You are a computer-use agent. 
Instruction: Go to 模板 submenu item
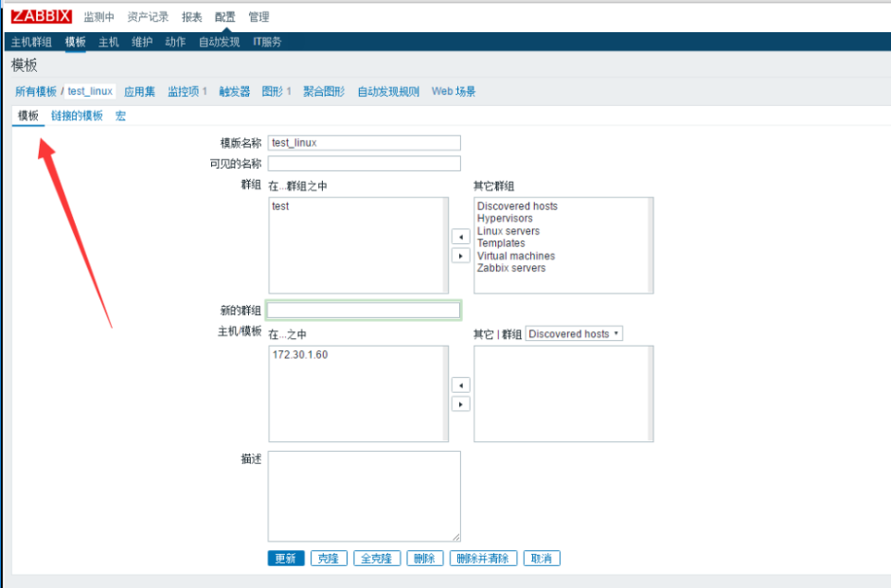click(75, 42)
